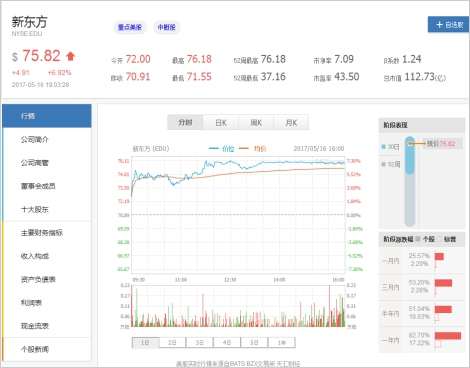Select the 月K chart tab

291,123
